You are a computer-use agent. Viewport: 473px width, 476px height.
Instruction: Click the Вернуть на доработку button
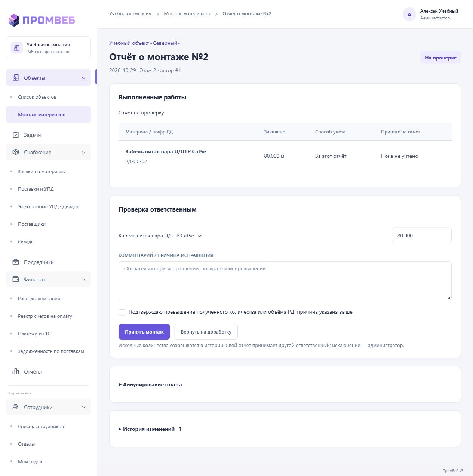pos(206,332)
